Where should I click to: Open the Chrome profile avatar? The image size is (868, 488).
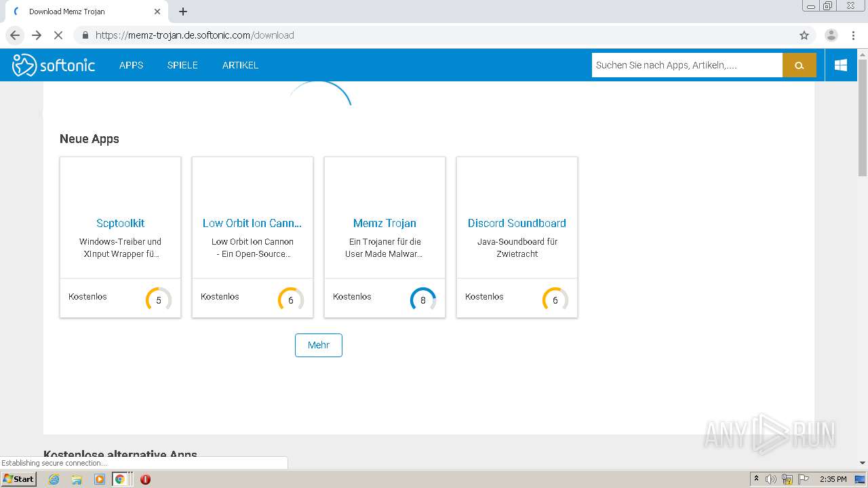tap(831, 35)
